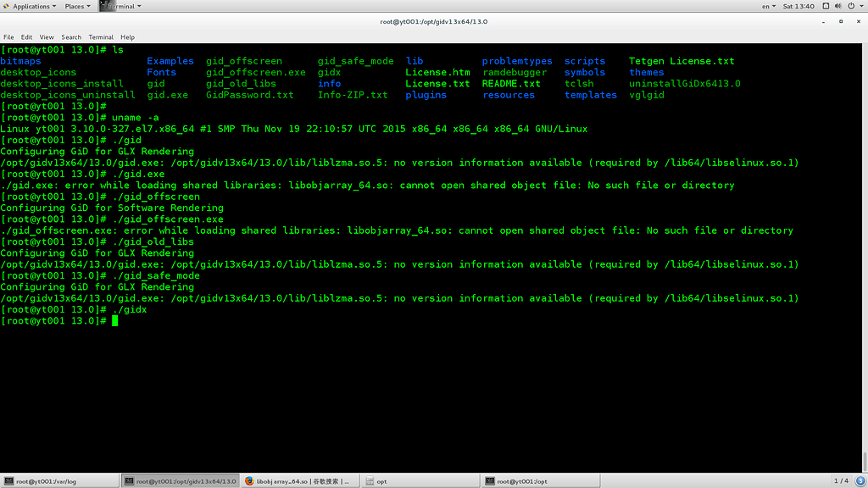Open the Edit menu
Screen dimensions: 868x488
pyautogui.click(x=27, y=37)
